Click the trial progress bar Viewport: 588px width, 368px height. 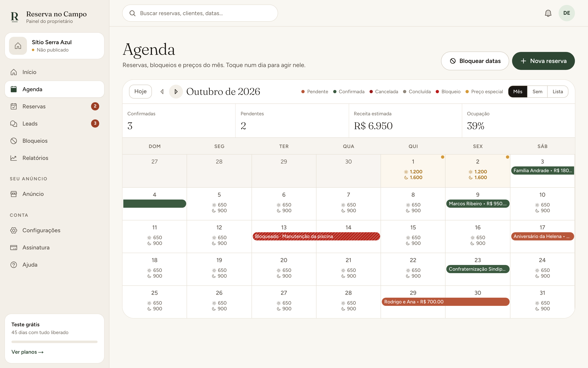pyautogui.click(x=55, y=342)
